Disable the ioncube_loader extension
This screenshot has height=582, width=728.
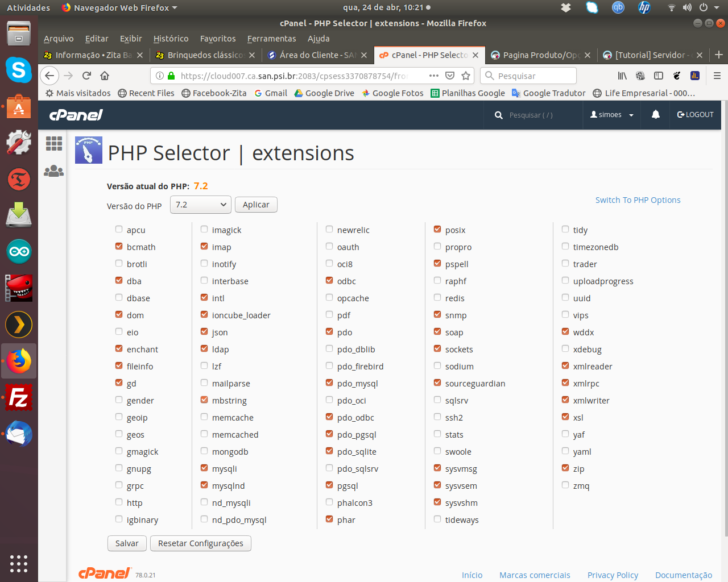[204, 314]
